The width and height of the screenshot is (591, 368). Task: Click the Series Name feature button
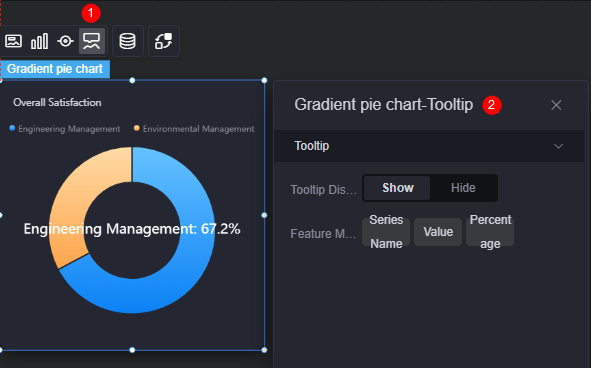(386, 232)
